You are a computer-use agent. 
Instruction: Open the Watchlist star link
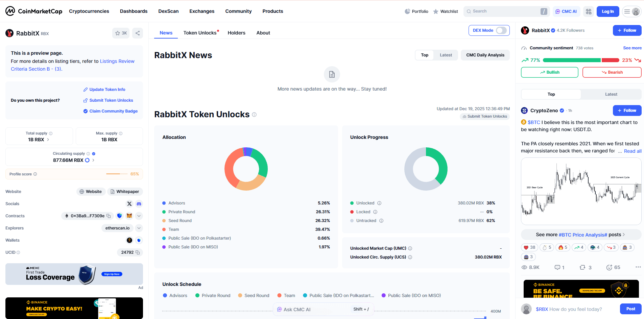point(446,11)
